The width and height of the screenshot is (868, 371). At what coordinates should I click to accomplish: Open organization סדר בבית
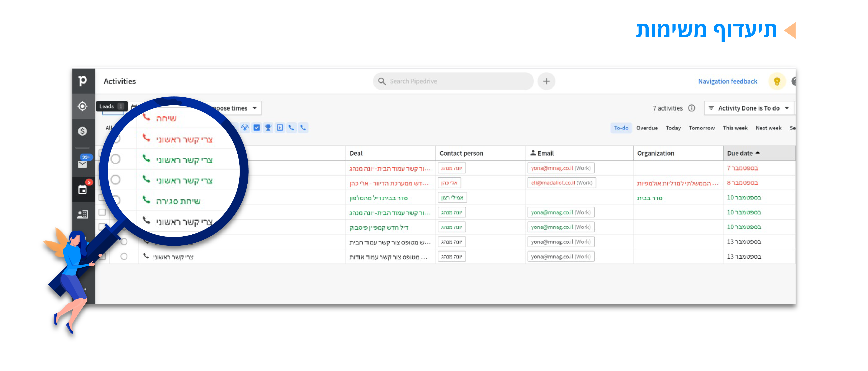tap(650, 198)
